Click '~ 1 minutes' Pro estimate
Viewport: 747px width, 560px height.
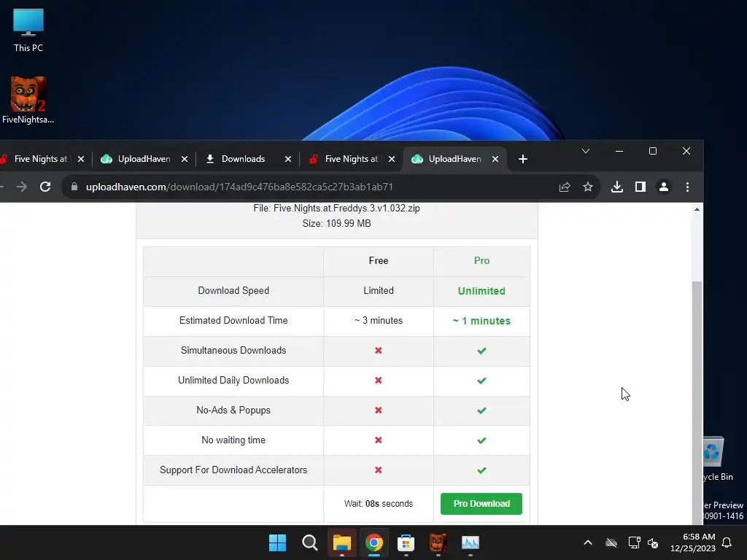pos(481,321)
